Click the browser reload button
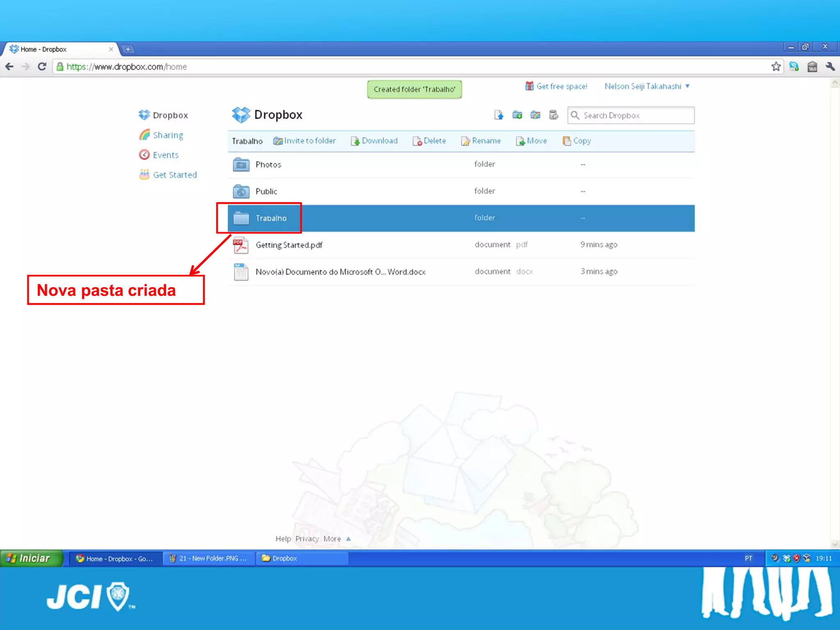 pyautogui.click(x=42, y=66)
